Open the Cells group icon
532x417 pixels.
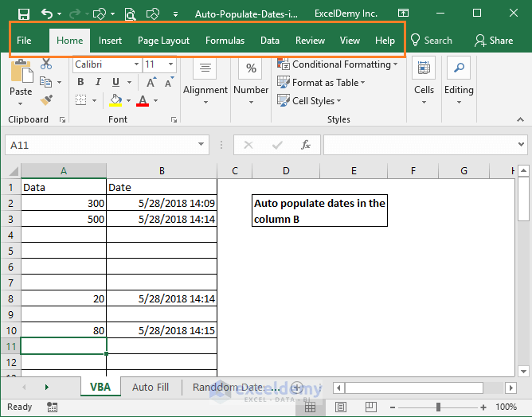(x=424, y=68)
